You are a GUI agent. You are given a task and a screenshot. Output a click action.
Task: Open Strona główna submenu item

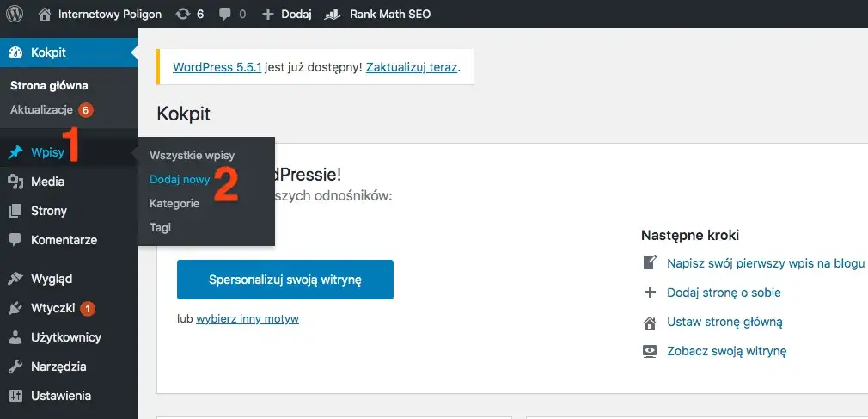coord(49,86)
